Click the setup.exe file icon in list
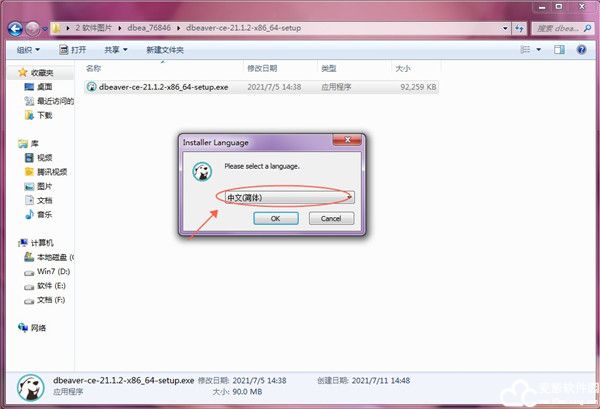The width and height of the screenshot is (600, 409). 91,87
